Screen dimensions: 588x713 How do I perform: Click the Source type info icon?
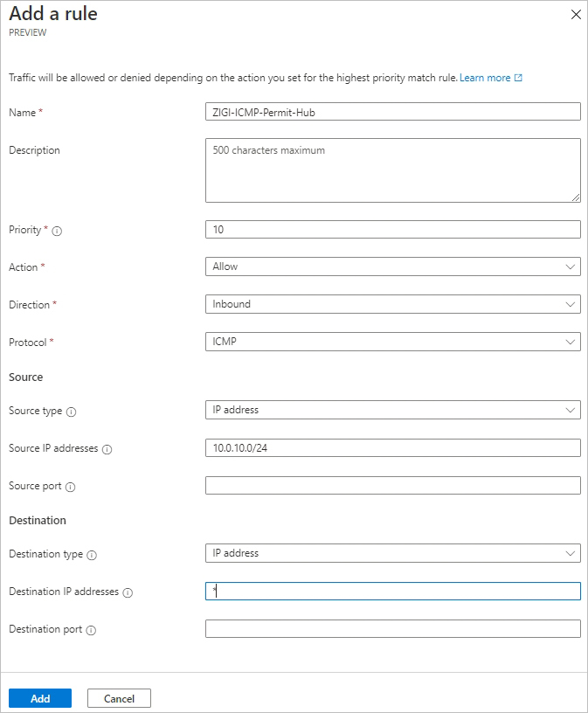(72, 412)
